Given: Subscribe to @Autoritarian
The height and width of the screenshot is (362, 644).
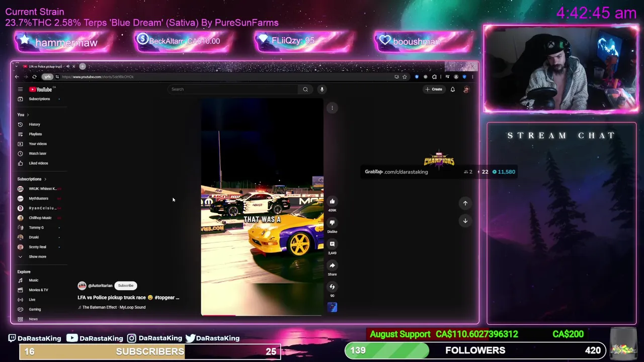Looking at the screenshot, I should 126,286.
